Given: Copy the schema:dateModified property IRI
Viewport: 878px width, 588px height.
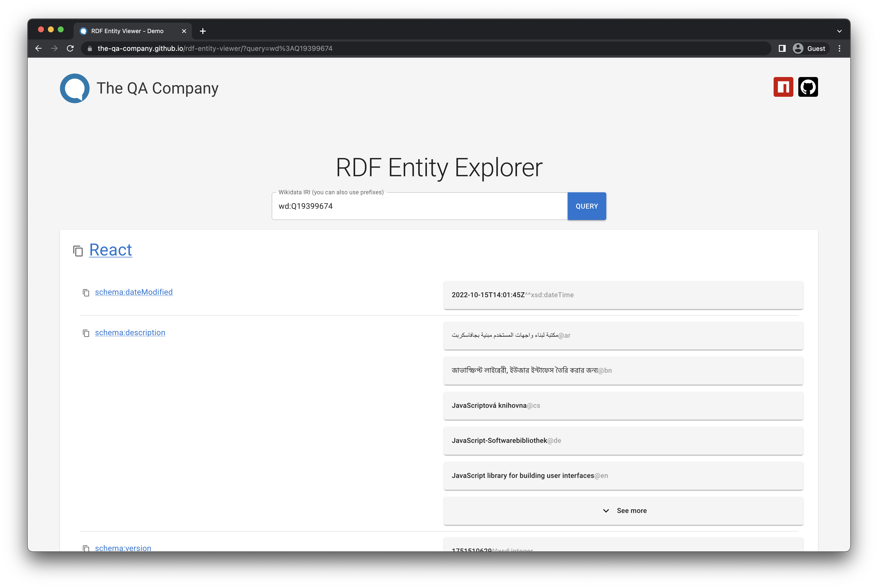Looking at the screenshot, I should (86, 293).
